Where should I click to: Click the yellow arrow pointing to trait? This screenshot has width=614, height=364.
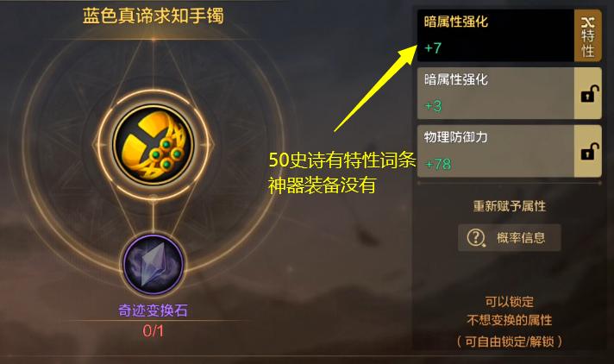click(x=375, y=88)
